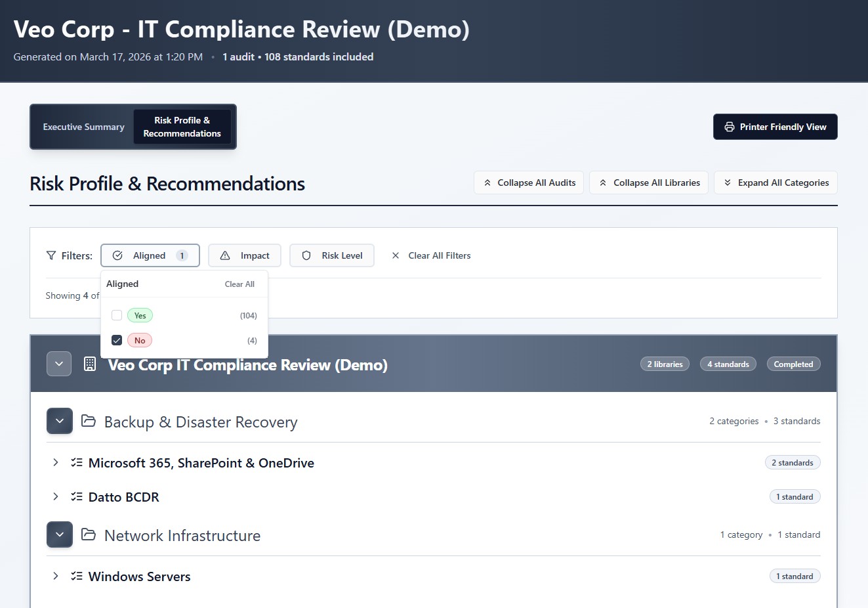Click Clear All Filters
Viewport: 868px width, 608px height.
coord(431,255)
